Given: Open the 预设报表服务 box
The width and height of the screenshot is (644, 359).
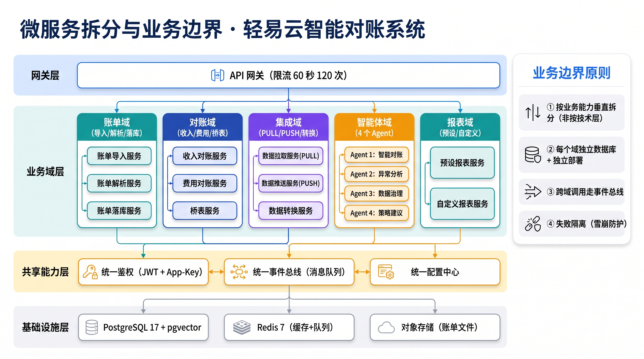Looking at the screenshot, I should (x=462, y=163).
